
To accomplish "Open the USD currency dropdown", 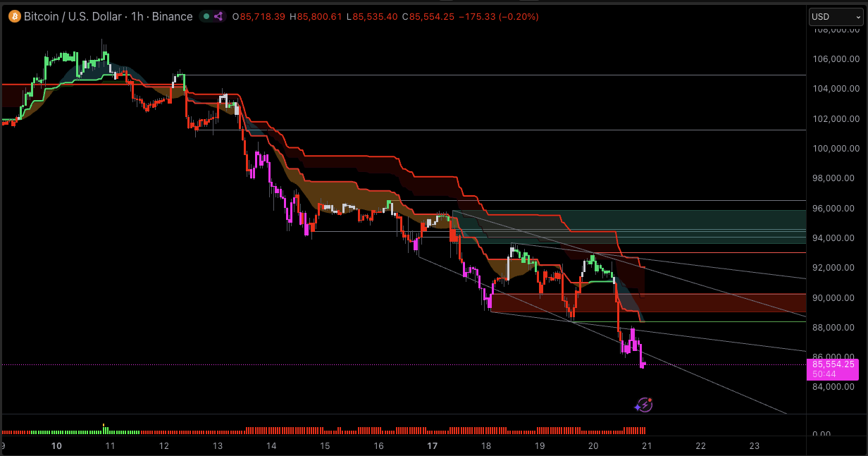I will (x=835, y=16).
